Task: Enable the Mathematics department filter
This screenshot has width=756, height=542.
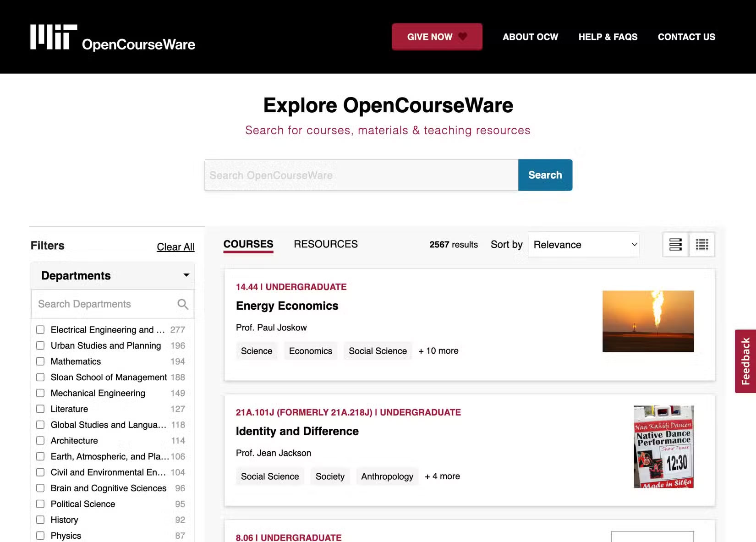Action: click(x=40, y=361)
